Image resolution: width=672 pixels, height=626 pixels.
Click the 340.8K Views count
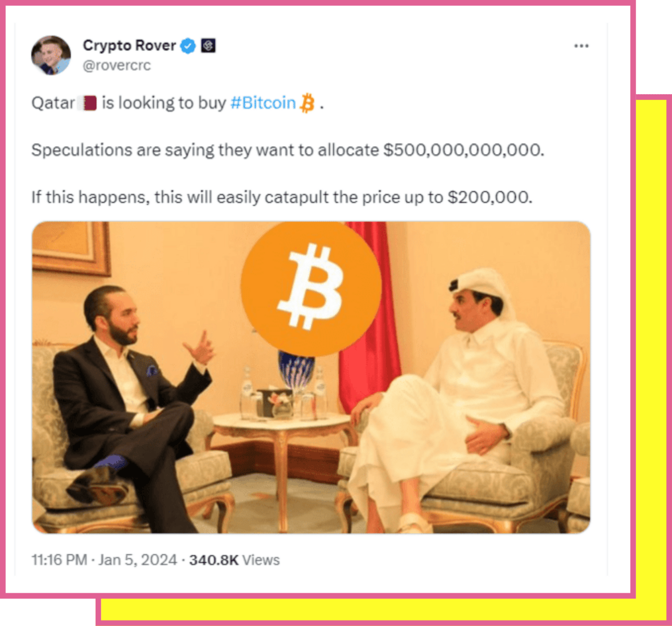pos(235,560)
